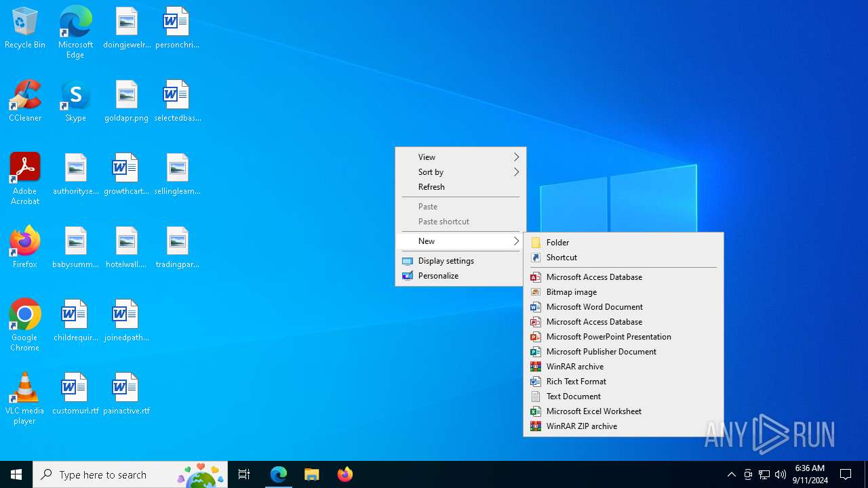Open the Windows Start menu
Screen dimensions: 868x488
click(16, 474)
